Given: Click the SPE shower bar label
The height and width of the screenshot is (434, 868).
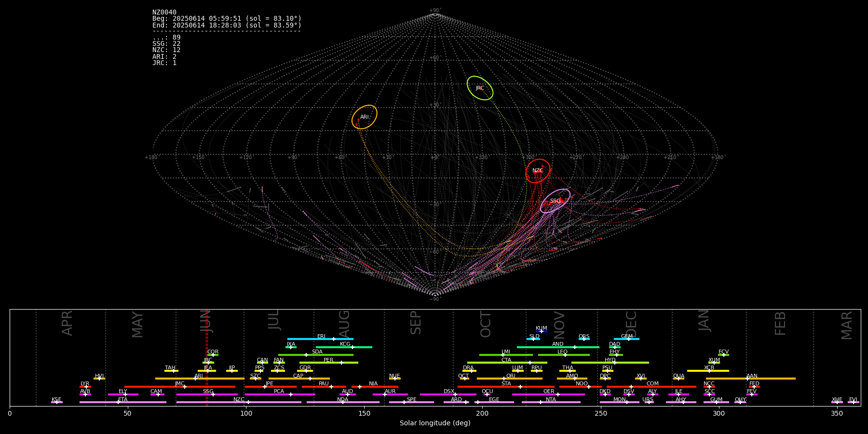Looking at the screenshot, I should click(411, 400).
